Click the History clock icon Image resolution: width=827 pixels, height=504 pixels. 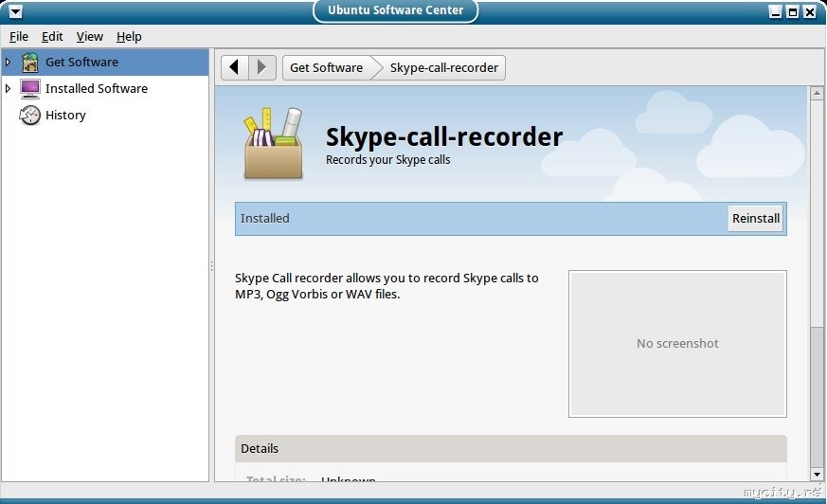click(29, 115)
